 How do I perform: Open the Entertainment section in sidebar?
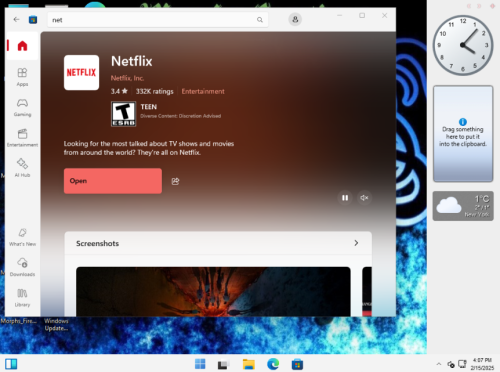click(x=22, y=138)
